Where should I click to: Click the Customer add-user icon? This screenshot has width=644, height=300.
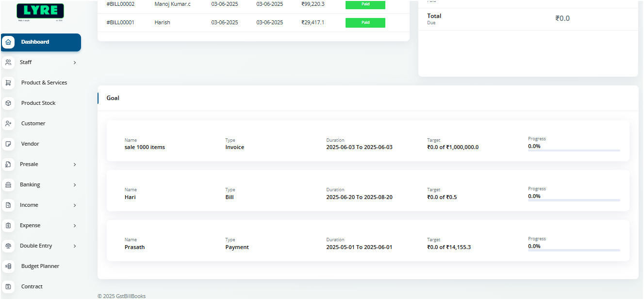[x=8, y=124]
